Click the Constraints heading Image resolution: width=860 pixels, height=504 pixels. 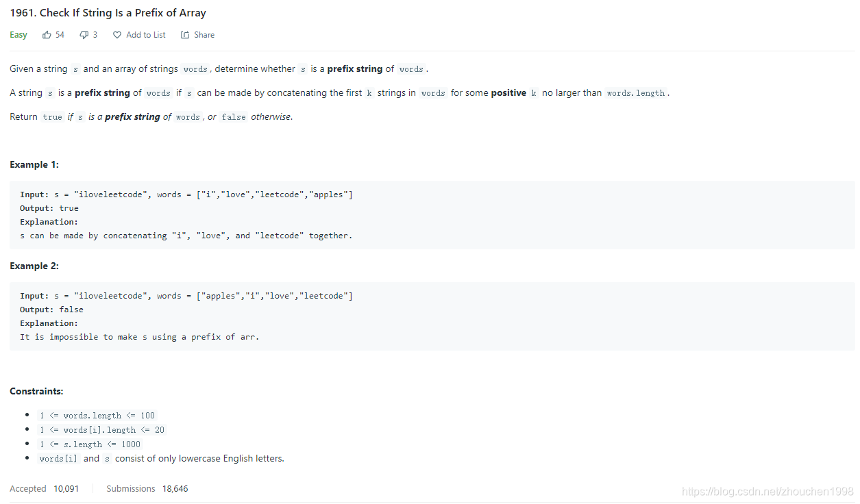pos(36,391)
